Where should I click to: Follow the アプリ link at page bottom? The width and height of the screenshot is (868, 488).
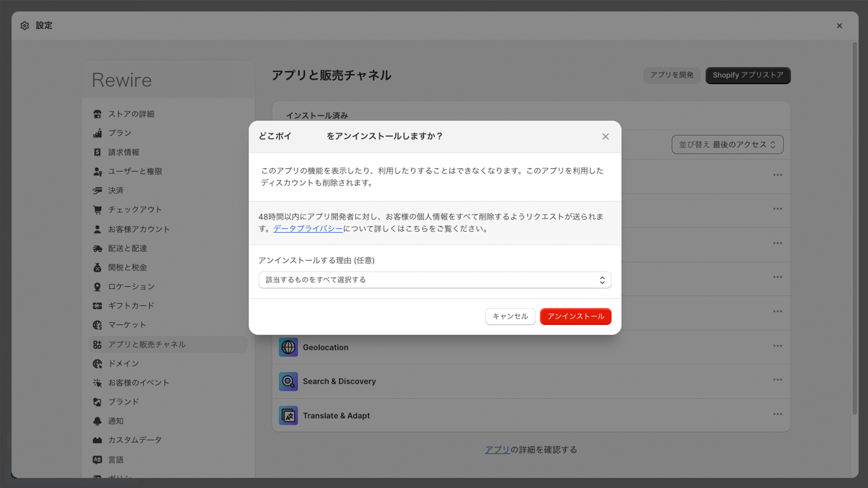497,450
